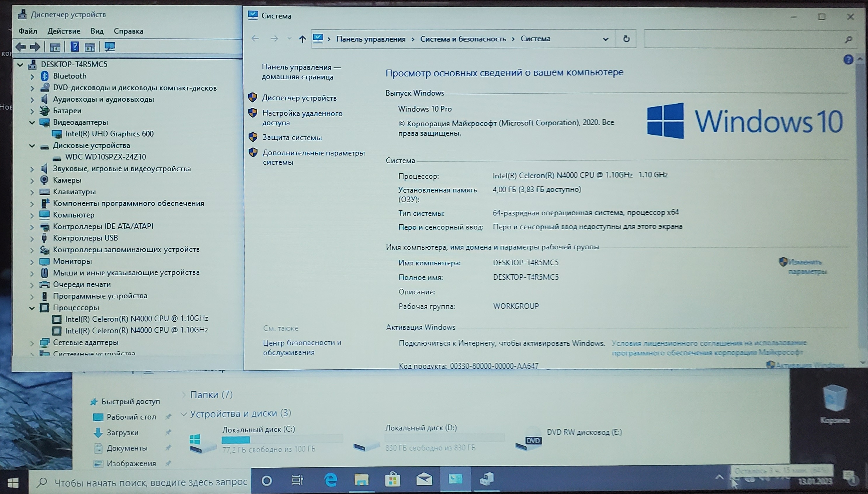868x494 pixels.
Task: Click the help question-mark toolbar icon
Action: tap(74, 47)
